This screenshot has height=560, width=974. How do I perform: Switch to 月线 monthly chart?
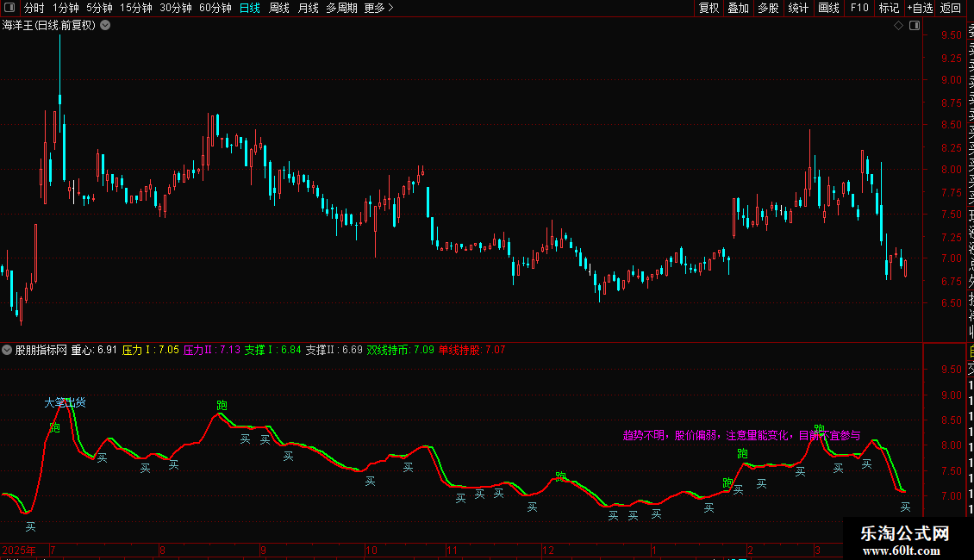tap(308, 8)
